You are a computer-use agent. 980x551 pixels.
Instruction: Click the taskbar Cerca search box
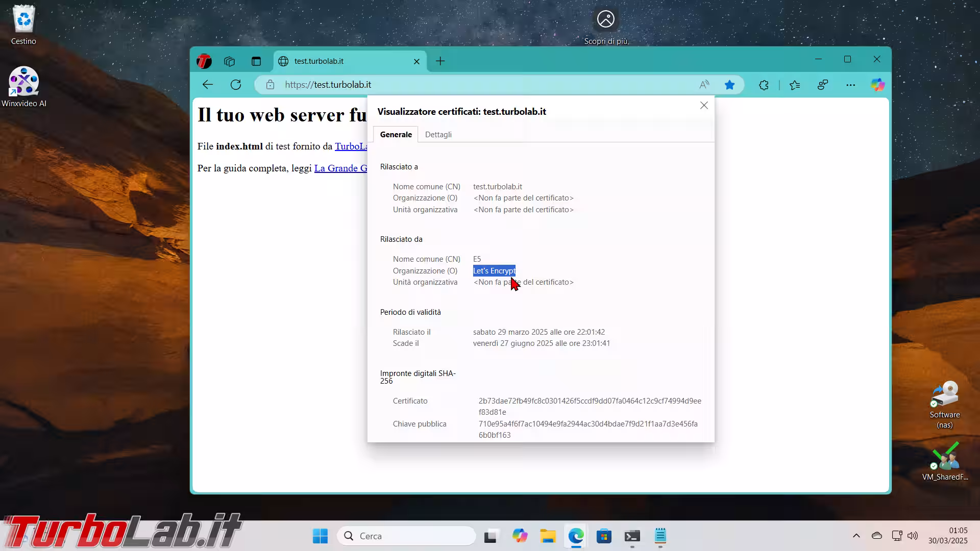pos(407,536)
